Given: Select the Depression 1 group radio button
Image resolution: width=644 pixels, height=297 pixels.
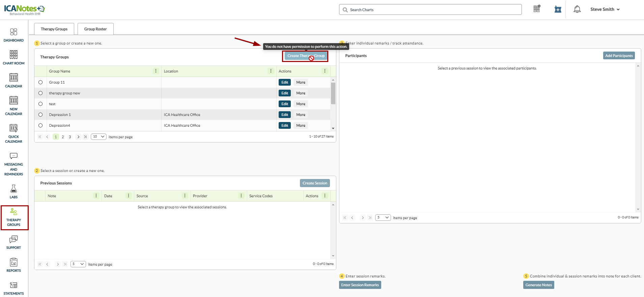Looking at the screenshot, I should pyautogui.click(x=40, y=115).
